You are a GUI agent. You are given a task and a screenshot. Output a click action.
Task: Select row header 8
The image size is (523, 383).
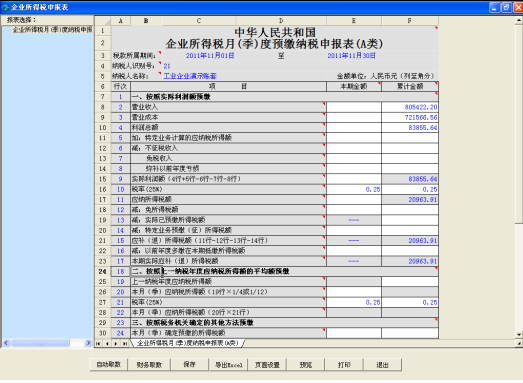(x=102, y=107)
